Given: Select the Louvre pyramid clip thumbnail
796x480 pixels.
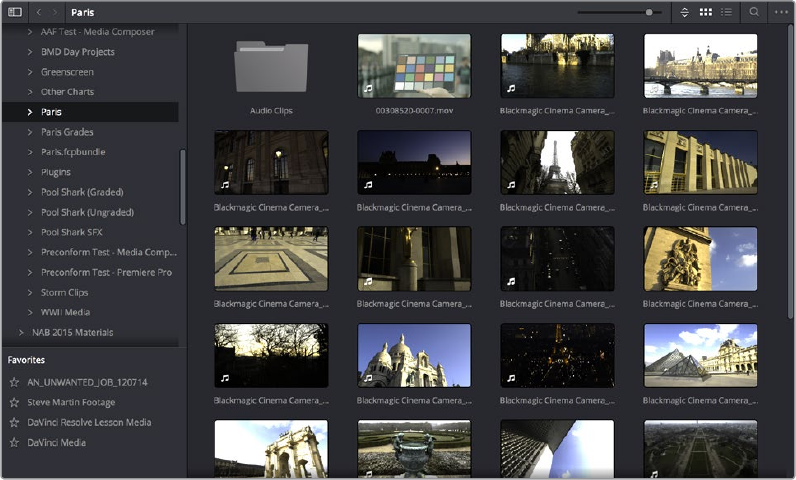Looking at the screenshot, I should click(701, 356).
